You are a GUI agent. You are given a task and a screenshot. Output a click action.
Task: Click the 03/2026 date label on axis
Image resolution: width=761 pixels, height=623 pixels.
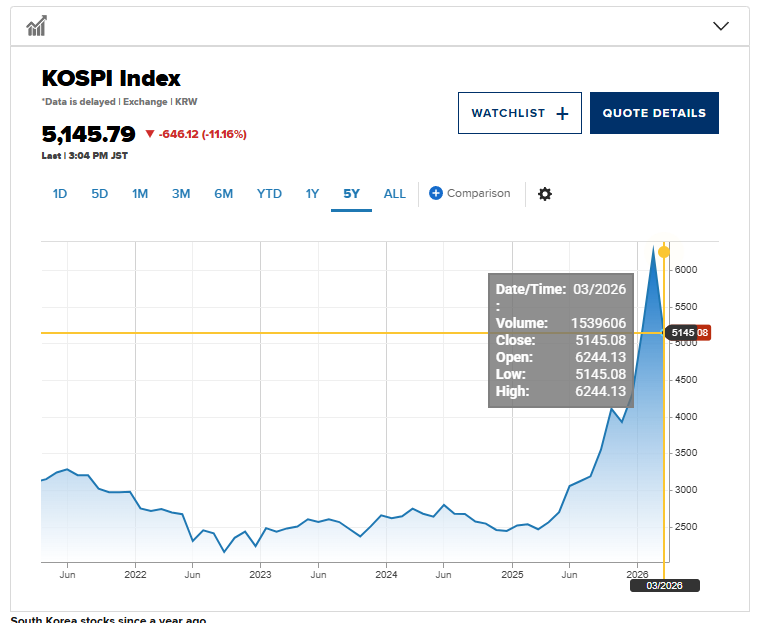tap(664, 586)
